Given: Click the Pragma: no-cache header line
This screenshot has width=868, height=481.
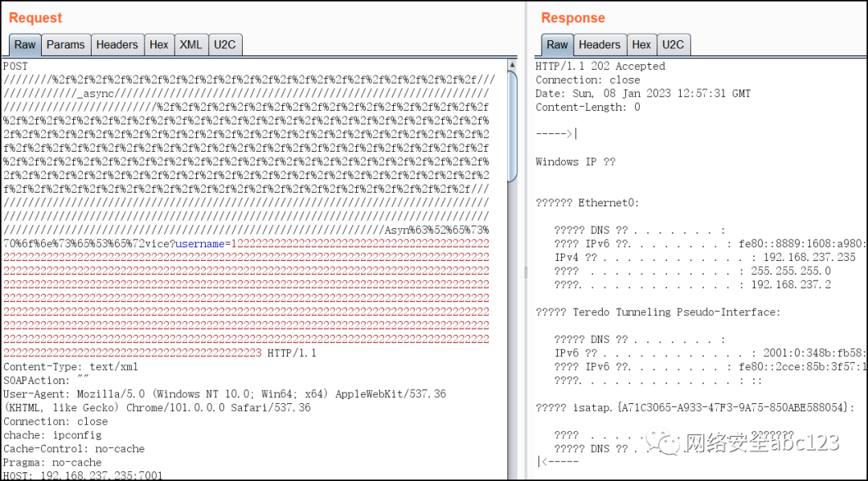Looking at the screenshot, I should 52,463.
